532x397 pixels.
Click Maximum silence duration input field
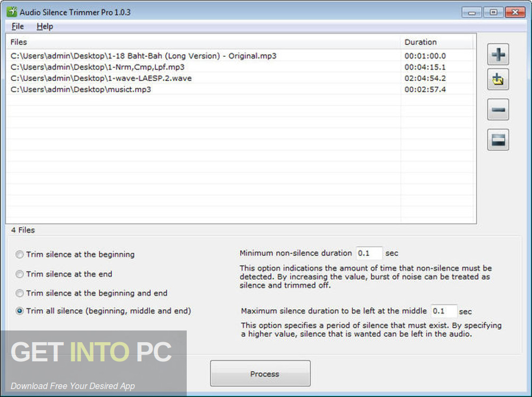tap(444, 311)
